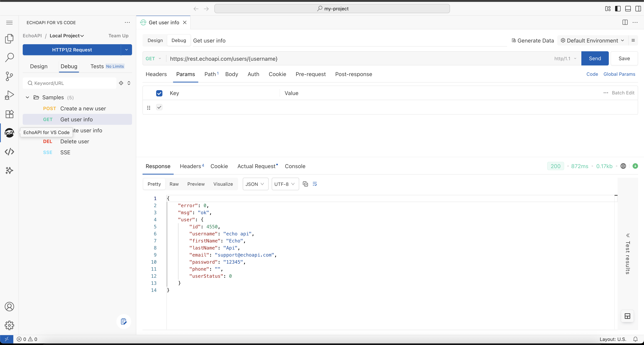Open the JSON format dropdown
Screen dimensions: 644x345
(x=255, y=184)
